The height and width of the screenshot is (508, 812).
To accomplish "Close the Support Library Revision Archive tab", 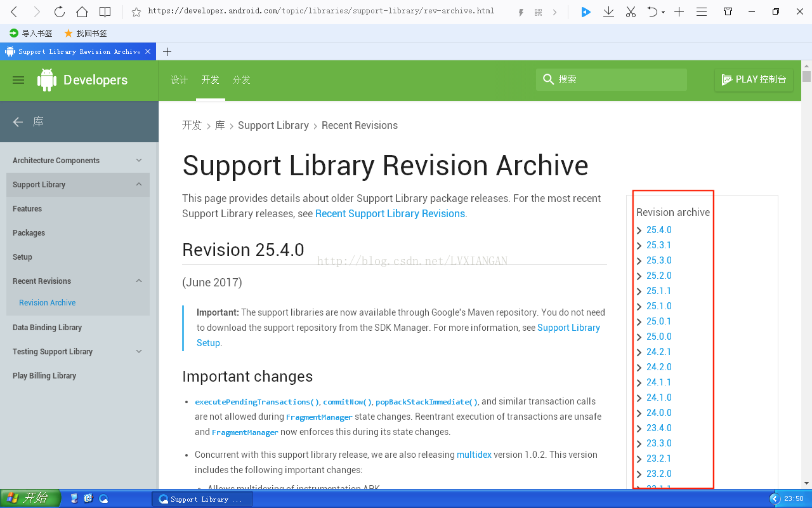I will click(x=148, y=51).
